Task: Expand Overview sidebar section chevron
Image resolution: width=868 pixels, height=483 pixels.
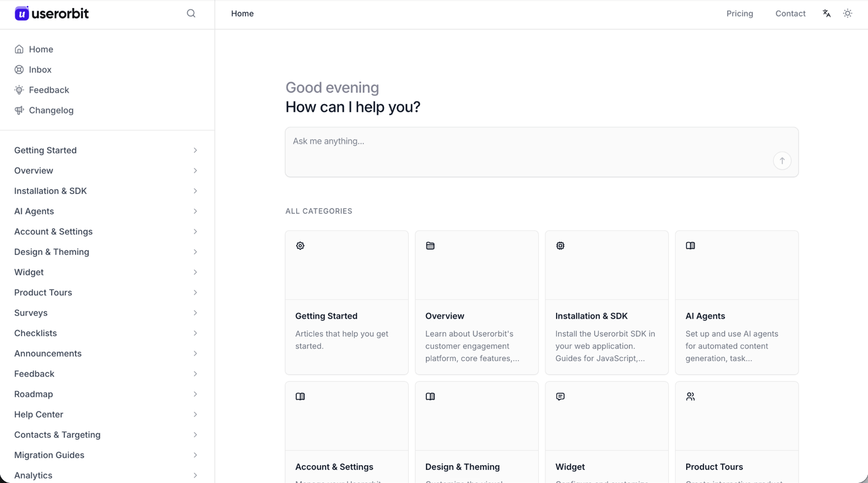Action: 195,171
